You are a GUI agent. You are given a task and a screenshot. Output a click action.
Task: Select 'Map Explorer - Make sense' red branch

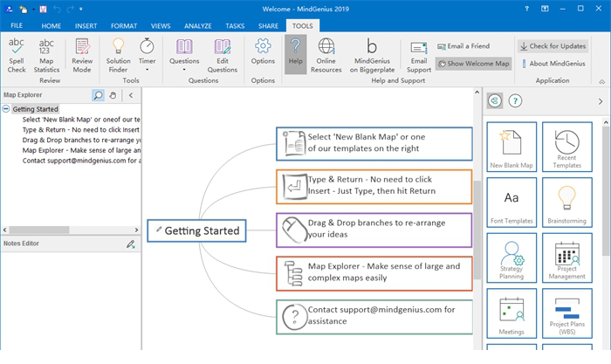pos(374,273)
